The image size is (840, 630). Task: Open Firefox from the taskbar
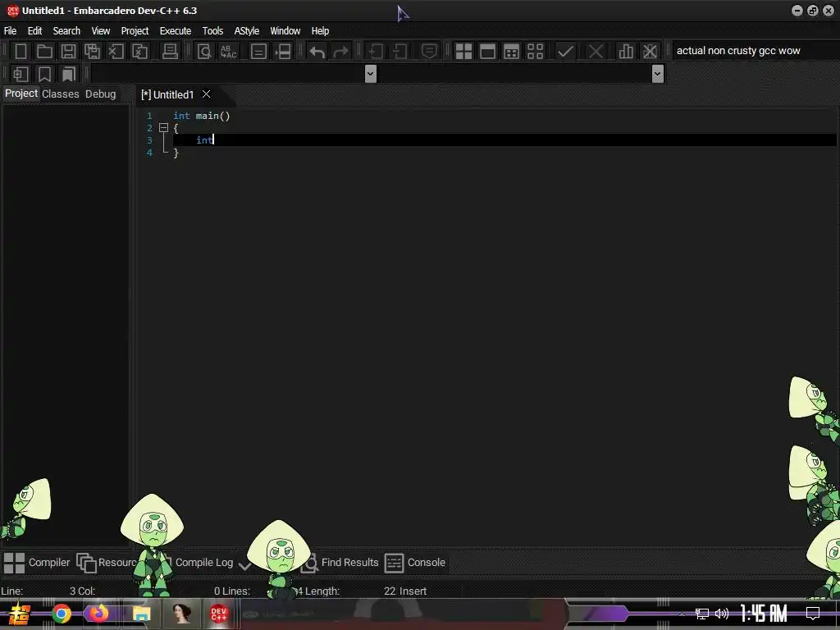[x=98, y=614]
